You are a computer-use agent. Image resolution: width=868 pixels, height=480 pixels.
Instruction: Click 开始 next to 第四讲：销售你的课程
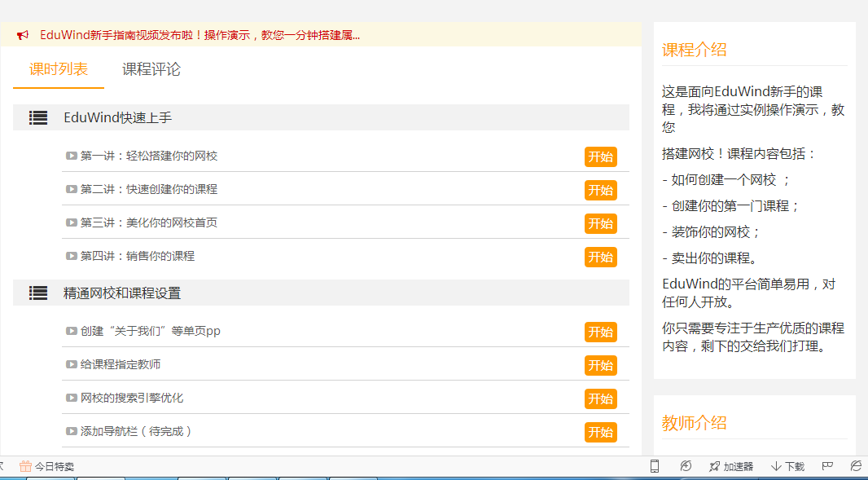601,257
